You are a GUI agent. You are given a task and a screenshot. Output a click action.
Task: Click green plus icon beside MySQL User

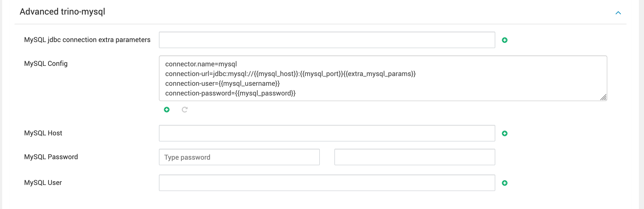point(505,183)
